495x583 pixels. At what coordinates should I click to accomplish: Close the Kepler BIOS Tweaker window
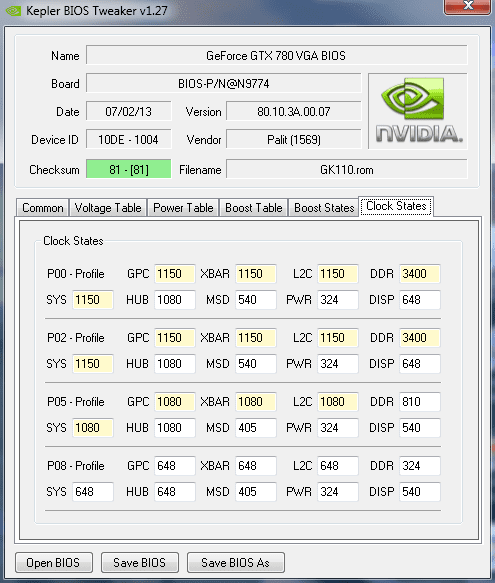[467, 6]
